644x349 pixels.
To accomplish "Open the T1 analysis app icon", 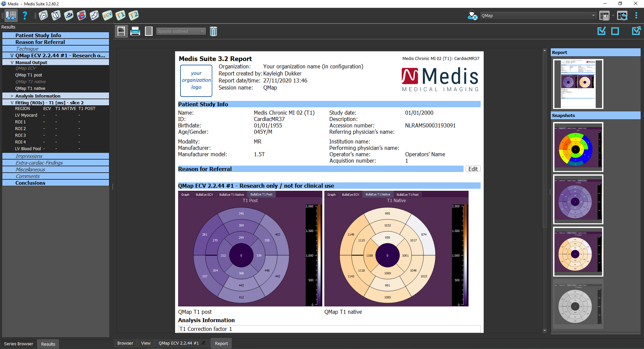I will point(120,15).
